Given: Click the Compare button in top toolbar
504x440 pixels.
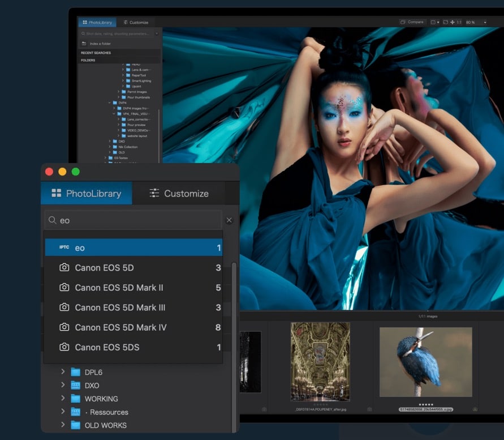Looking at the screenshot, I should click(x=412, y=22).
